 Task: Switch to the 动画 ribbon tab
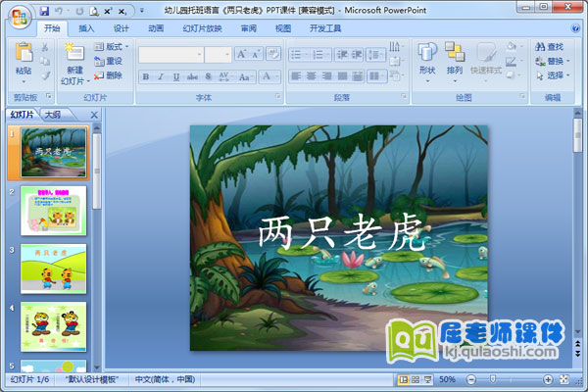coord(156,28)
